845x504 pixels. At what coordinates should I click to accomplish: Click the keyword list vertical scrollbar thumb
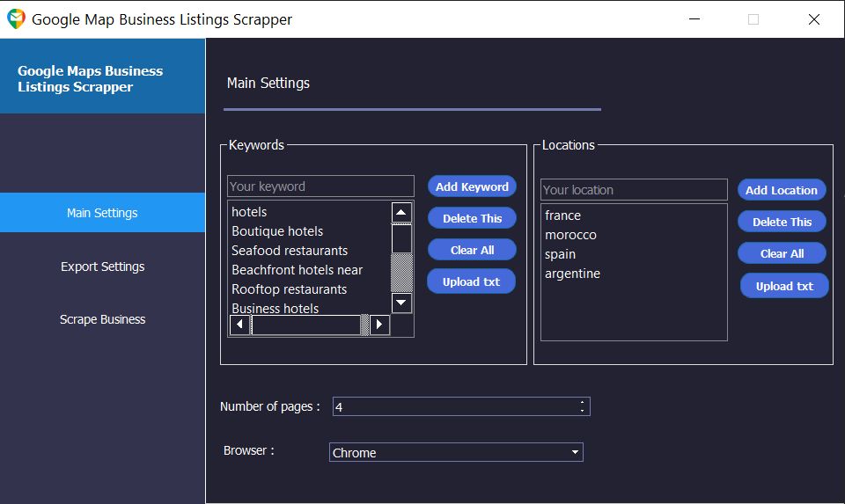pos(401,238)
